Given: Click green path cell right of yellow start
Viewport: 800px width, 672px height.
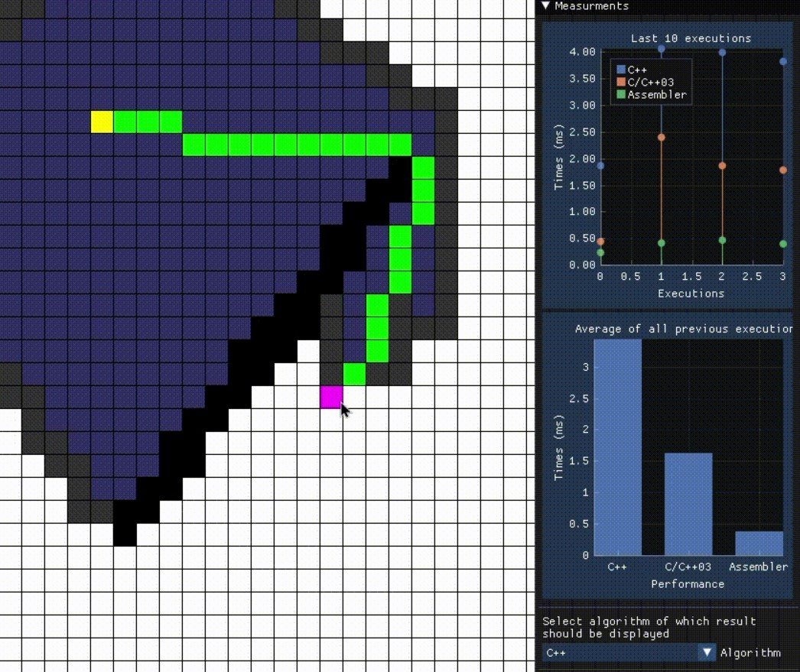Looking at the screenshot, I should (125, 122).
